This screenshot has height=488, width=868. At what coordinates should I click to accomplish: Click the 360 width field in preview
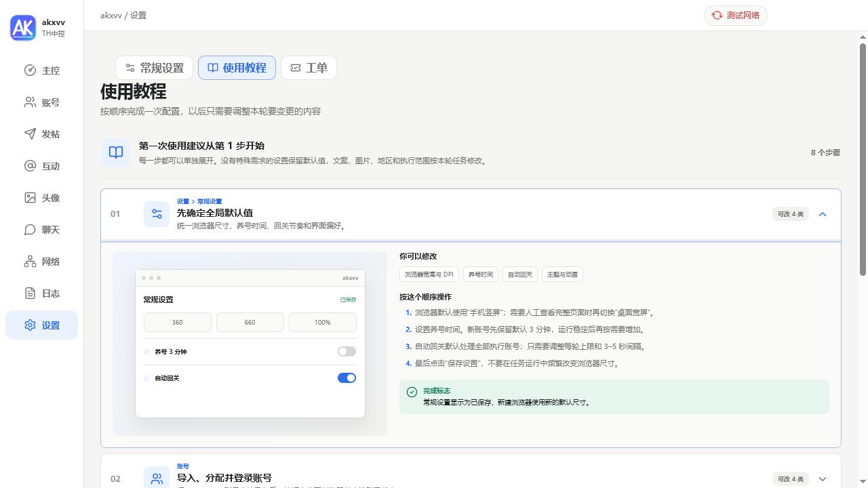[x=178, y=323]
